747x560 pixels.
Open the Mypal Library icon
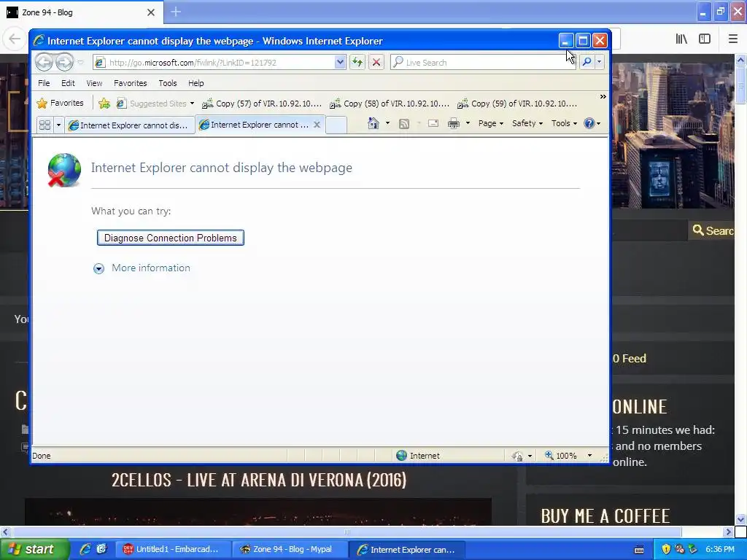(x=681, y=39)
